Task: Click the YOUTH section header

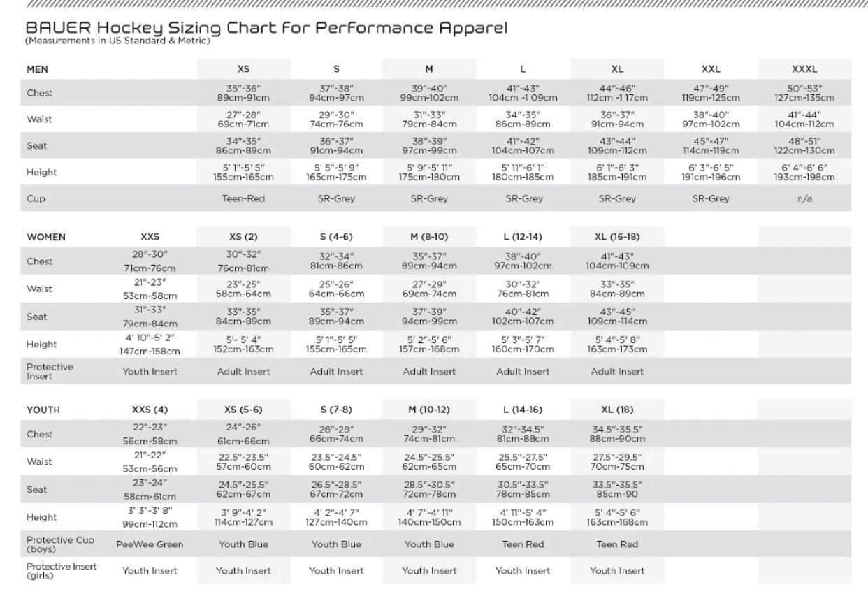Action: (43, 410)
